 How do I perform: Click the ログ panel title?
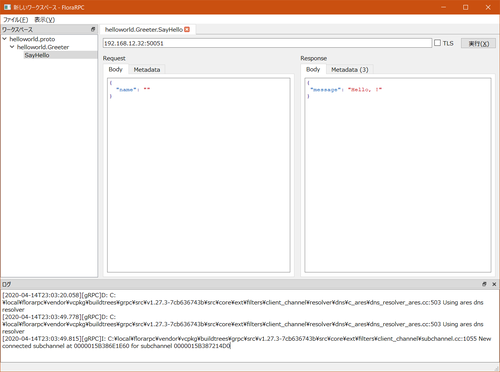point(7,284)
